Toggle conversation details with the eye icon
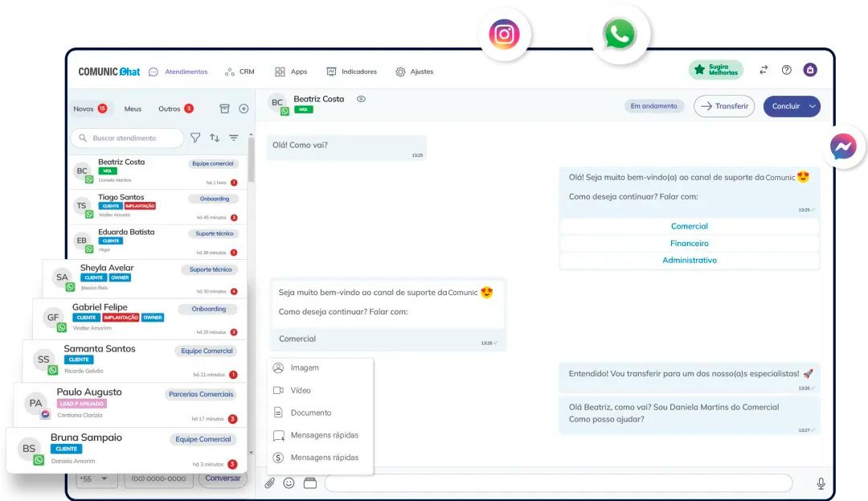The width and height of the screenshot is (868, 501). pos(362,100)
